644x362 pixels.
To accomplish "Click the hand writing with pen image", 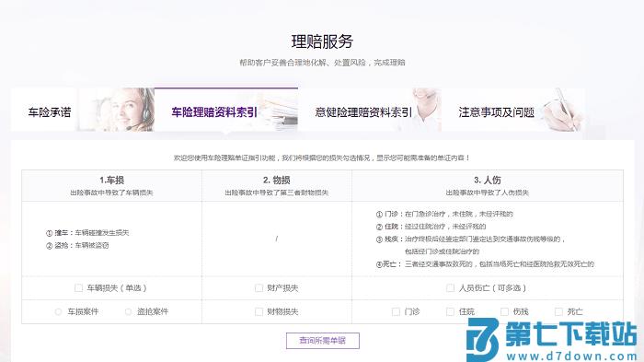I will [561, 110].
